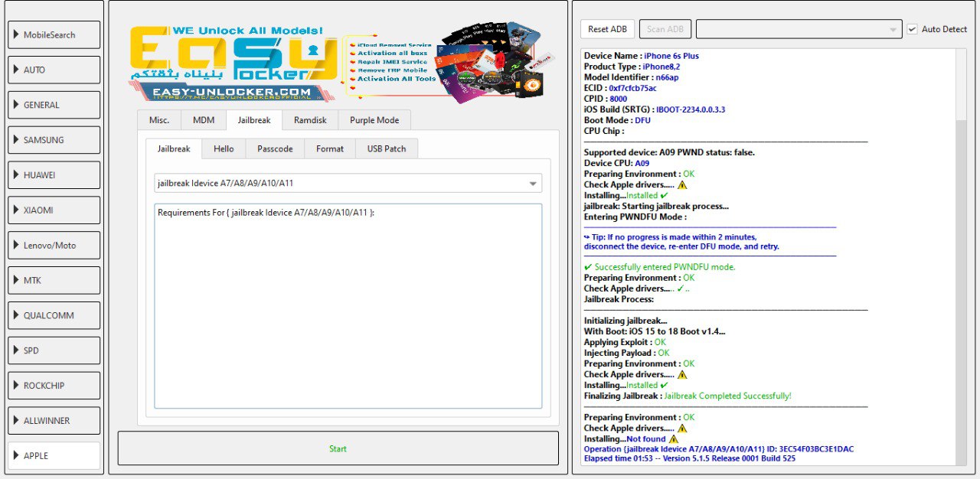
Task: Switch to the Hello sub-tab
Action: click(x=224, y=148)
